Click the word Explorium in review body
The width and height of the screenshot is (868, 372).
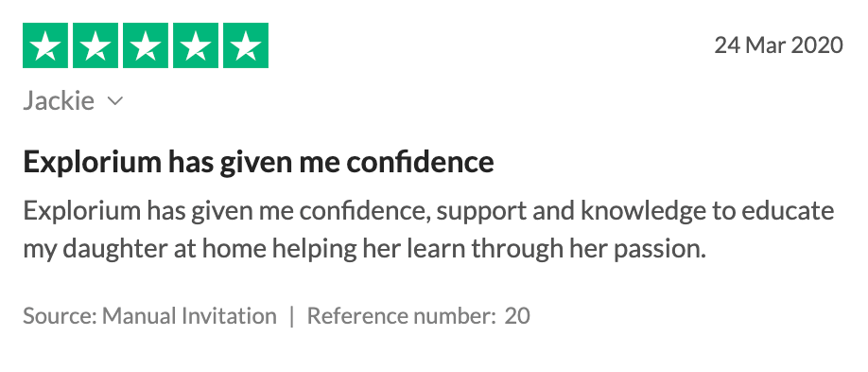click(82, 212)
